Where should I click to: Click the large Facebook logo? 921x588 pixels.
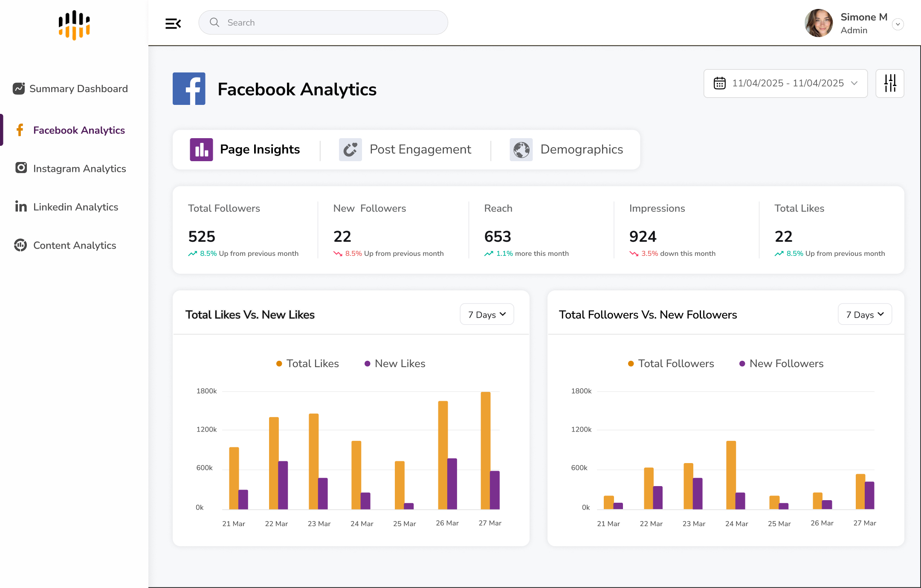click(x=189, y=89)
